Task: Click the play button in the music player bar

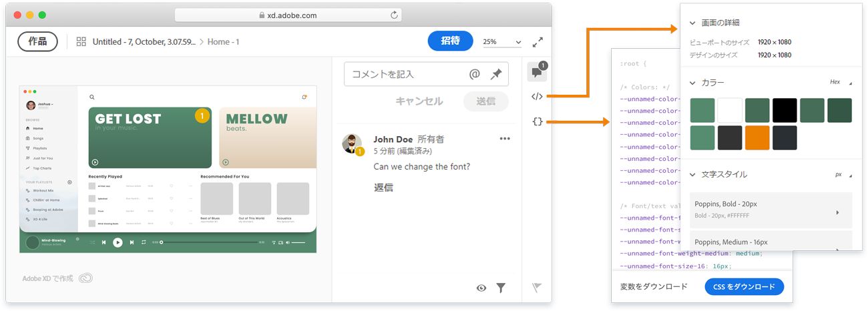Action: click(x=118, y=242)
